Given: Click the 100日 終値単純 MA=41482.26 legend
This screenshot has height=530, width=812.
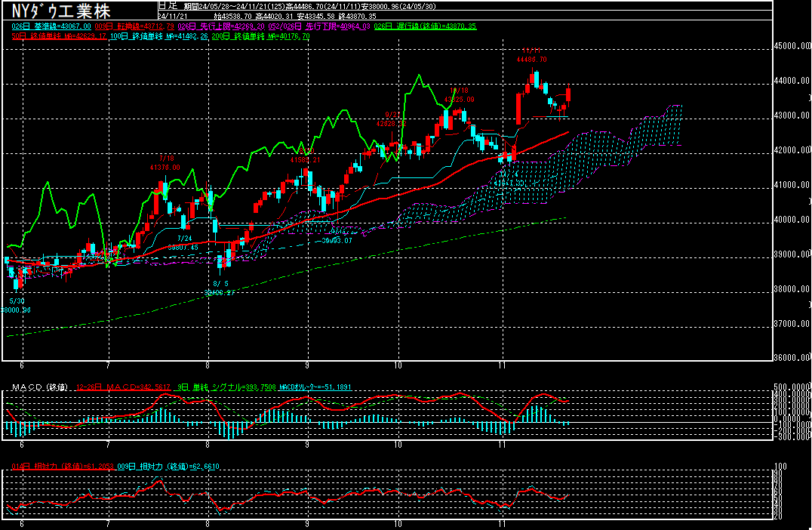Looking at the screenshot, I should (158, 36).
